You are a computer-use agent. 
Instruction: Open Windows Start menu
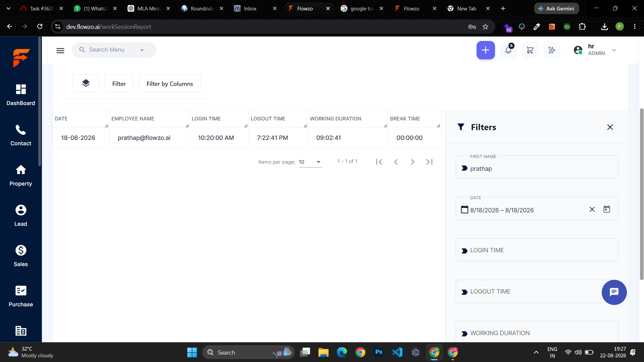tap(192, 352)
